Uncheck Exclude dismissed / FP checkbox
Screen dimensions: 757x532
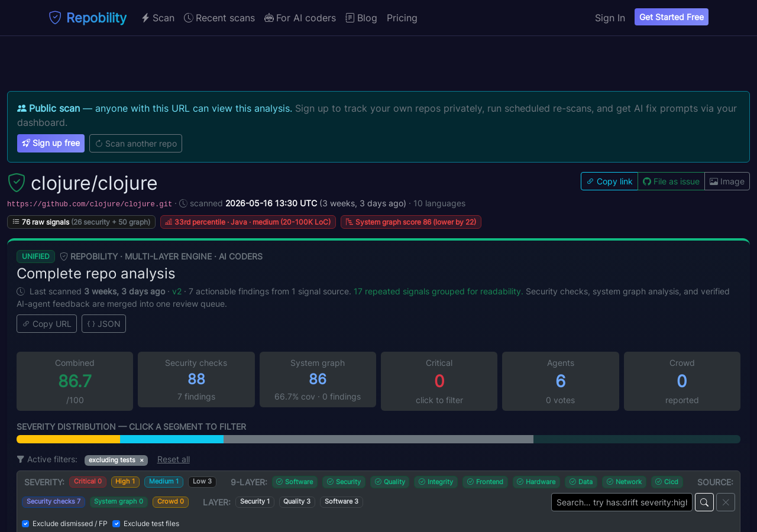pyautogui.click(x=25, y=524)
